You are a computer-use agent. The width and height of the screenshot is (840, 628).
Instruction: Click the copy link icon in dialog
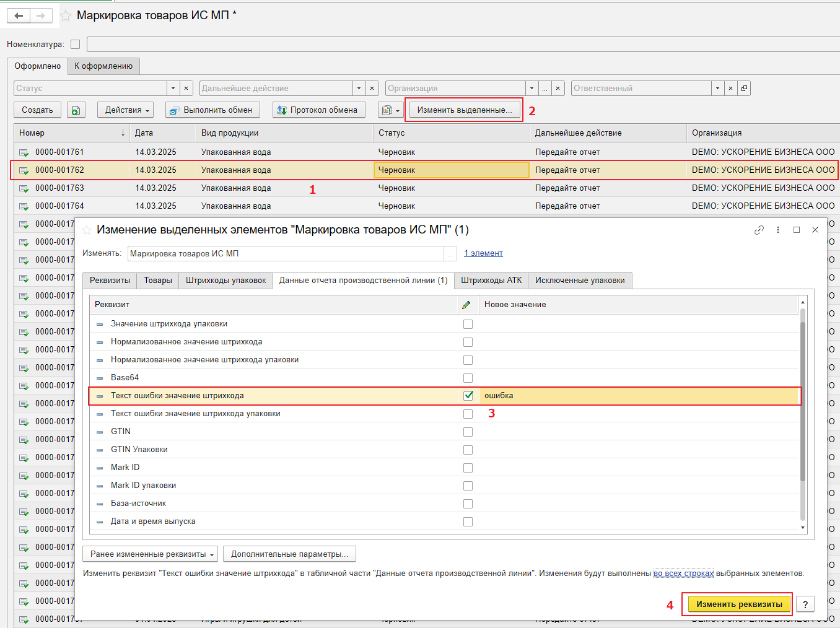tap(759, 230)
